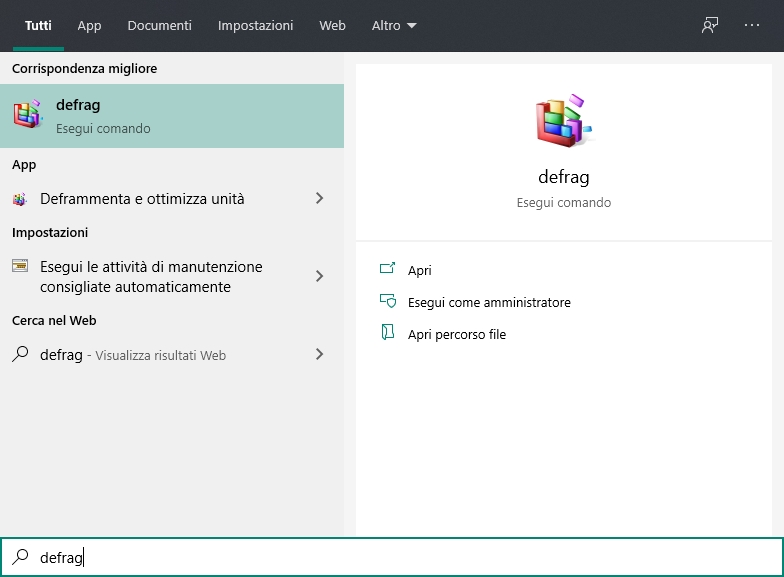
Task: Click the feedback person icon
Action: pyautogui.click(x=710, y=25)
